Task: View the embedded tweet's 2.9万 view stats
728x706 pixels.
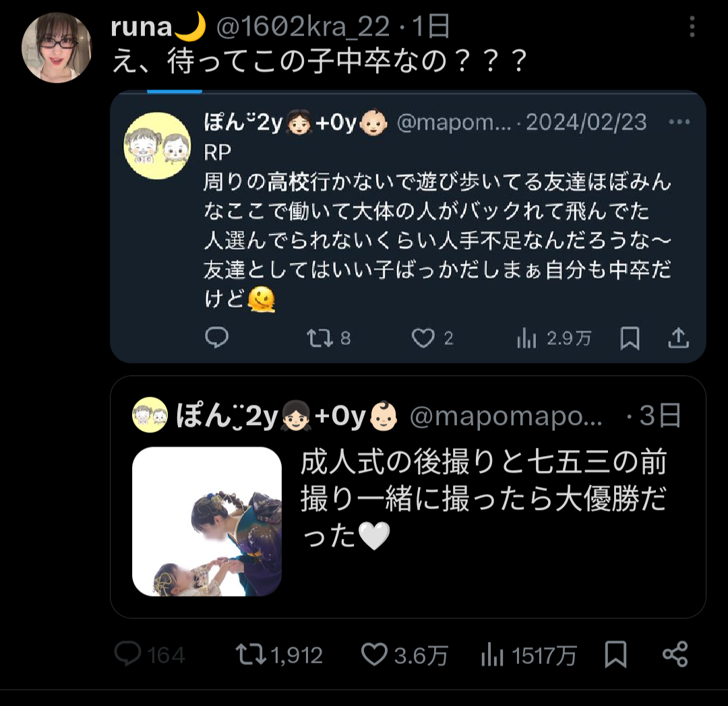Action: [526, 338]
